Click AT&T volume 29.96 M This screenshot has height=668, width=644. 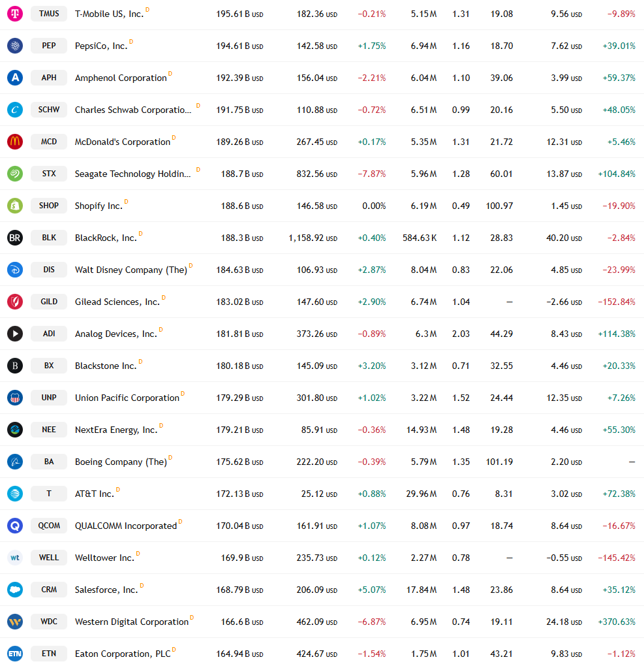click(x=422, y=494)
